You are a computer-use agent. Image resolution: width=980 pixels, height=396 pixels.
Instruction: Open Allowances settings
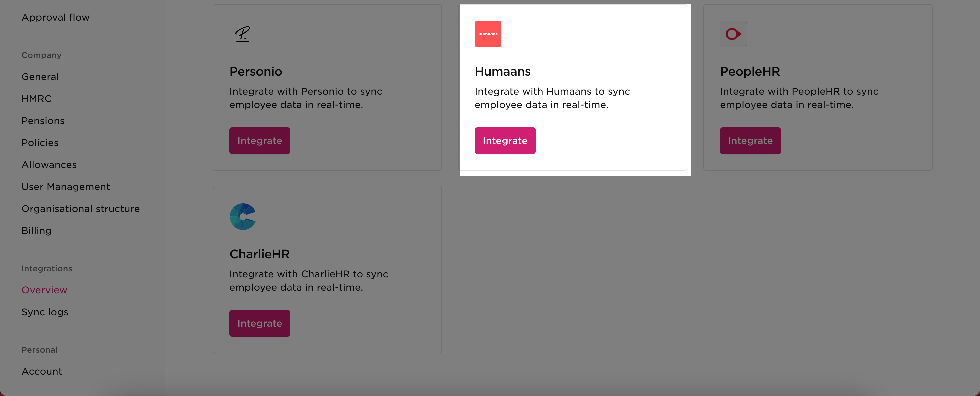(49, 165)
